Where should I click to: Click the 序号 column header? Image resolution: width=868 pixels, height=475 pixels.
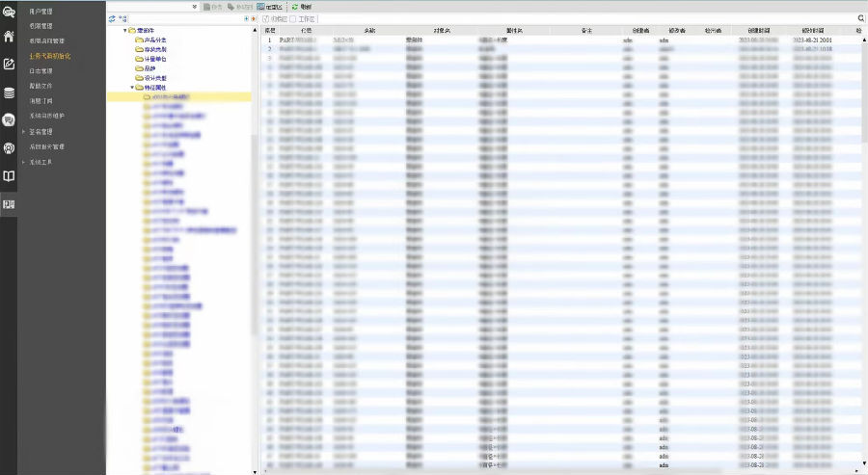[270, 31]
